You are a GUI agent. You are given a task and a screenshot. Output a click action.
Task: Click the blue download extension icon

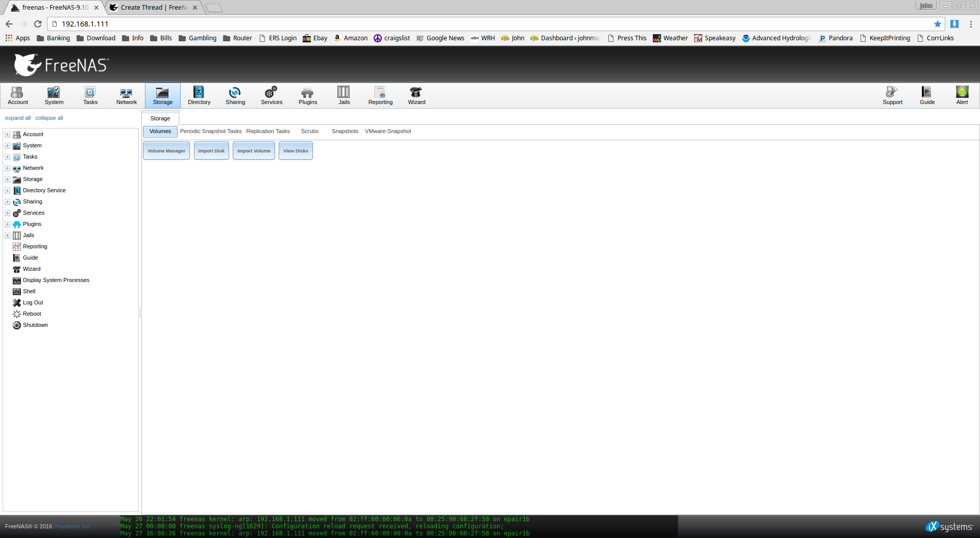point(954,24)
